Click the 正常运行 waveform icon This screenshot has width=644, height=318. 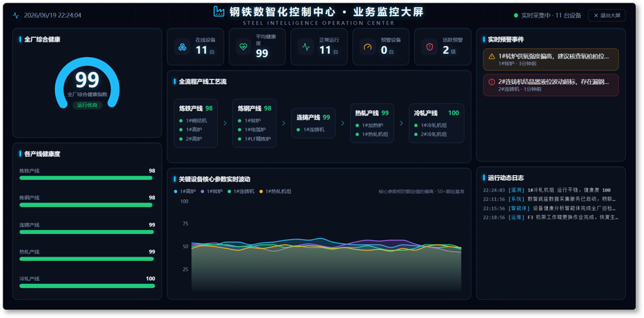[x=306, y=47]
